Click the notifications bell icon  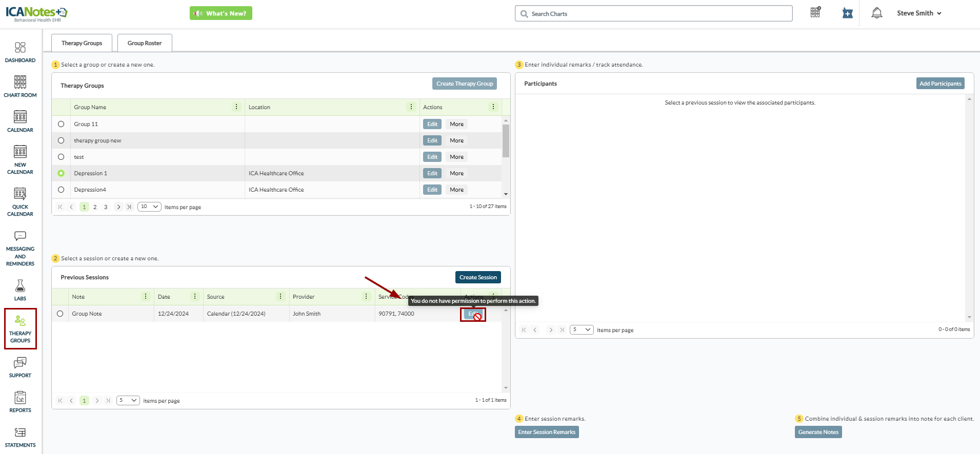click(x=876, y=13)
